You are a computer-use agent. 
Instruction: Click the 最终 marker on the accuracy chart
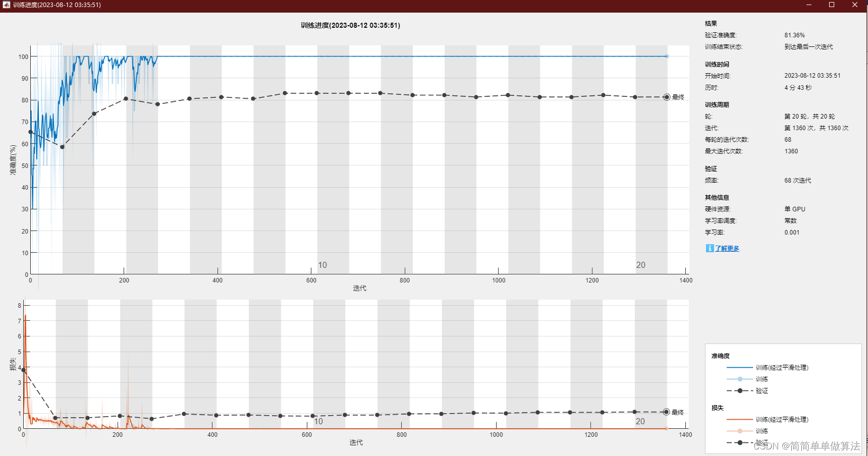(x=667, y=97)
